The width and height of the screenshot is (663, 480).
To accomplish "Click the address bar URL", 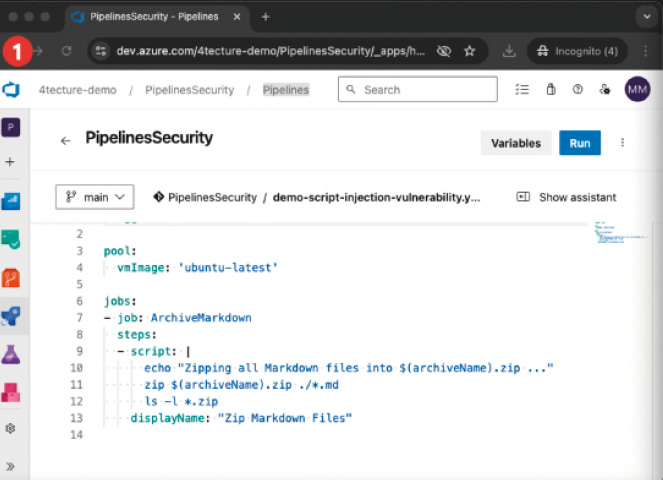I will (271, 51).
